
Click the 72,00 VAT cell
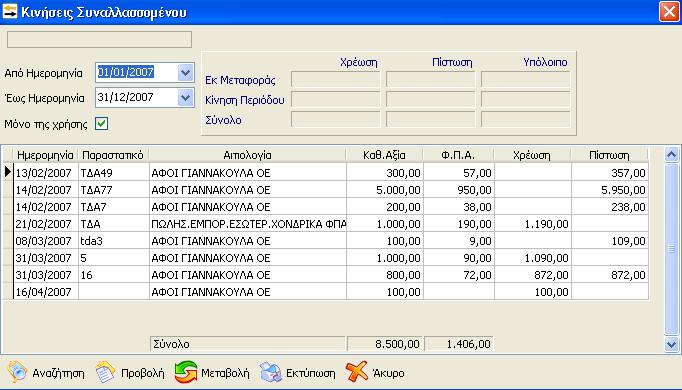[x=459, y=275]
